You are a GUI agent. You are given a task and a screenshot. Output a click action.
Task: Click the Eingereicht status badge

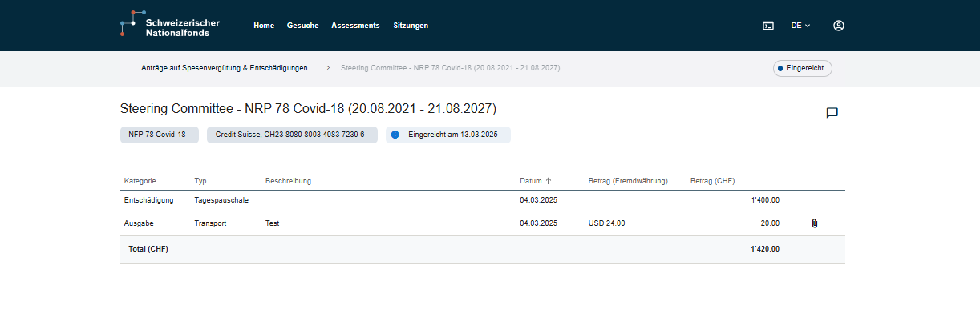802,69
